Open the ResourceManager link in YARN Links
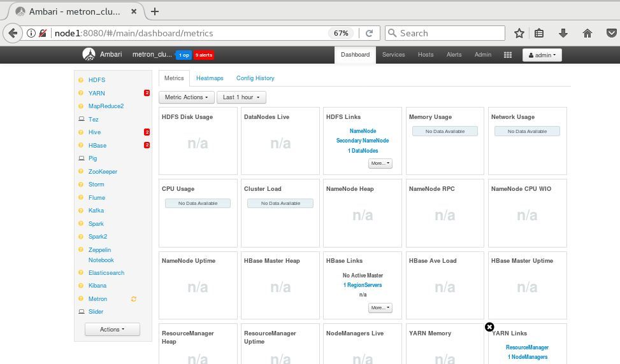The image size is (620, 364). pyautogui.click(x=527, y=347)
